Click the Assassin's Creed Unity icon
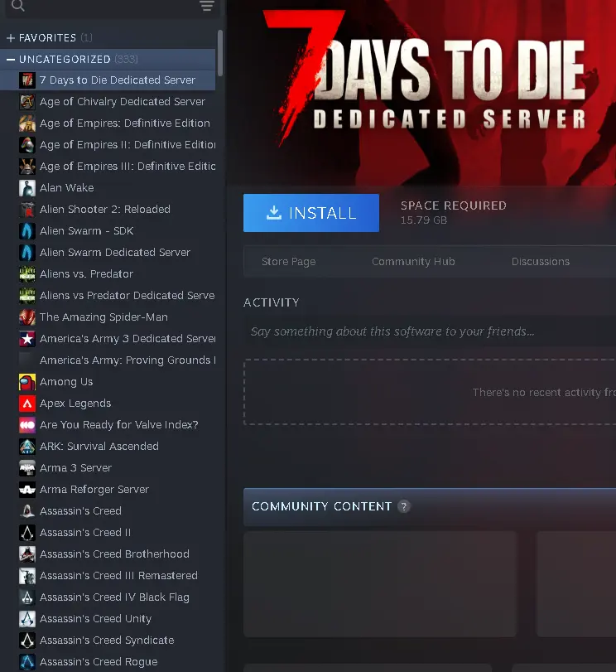The width and height of the screenshot is (616, 672). pos(27,619)
